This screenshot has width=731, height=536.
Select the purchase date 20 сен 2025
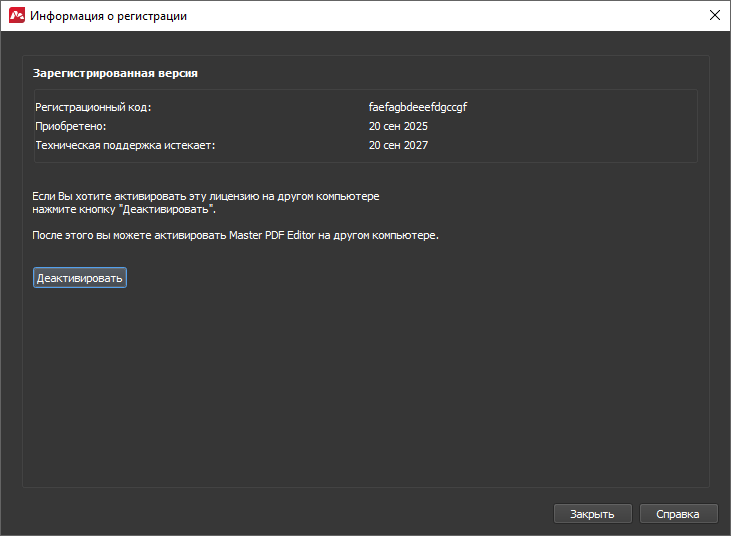(x=398, y=126)
